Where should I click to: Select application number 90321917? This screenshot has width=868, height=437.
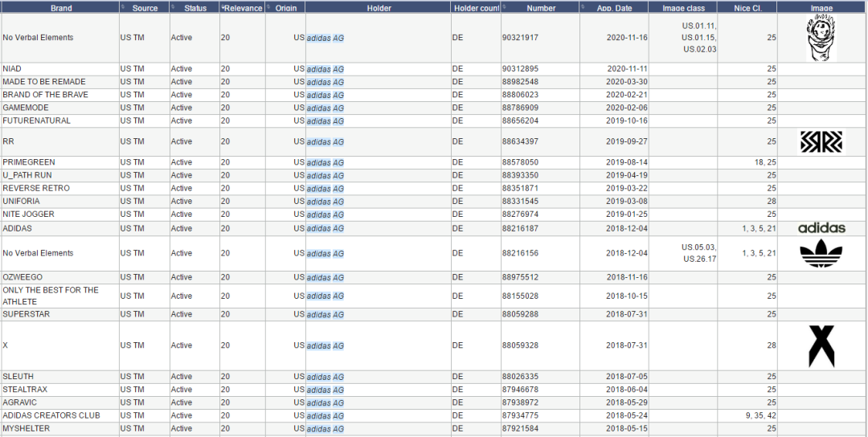pyautogui.click(x=520, y=38)
